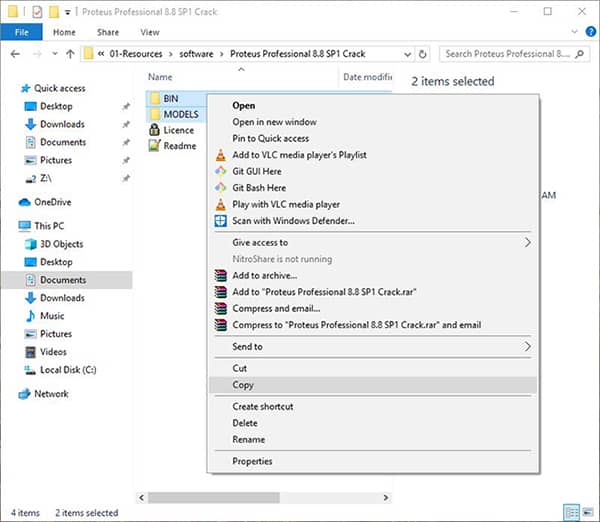
Task: Click the Git GUI Here icon
Action: pos(221,171)
